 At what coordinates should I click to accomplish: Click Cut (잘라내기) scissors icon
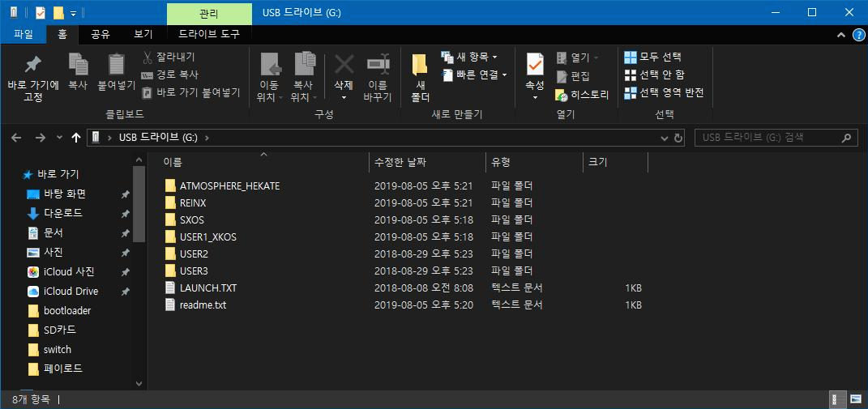(148, 57)
